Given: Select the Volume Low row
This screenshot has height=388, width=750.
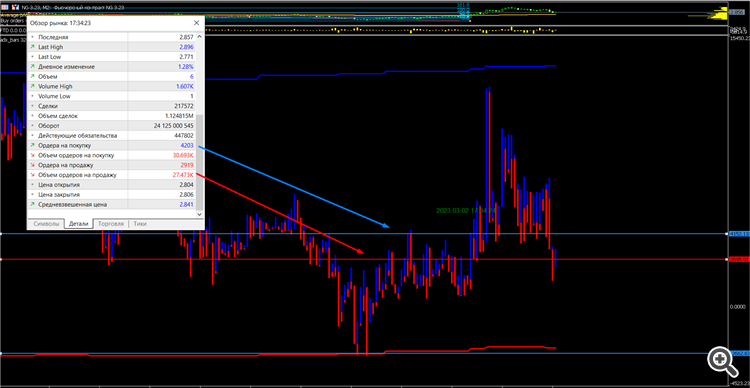Looking at the screenshot, I should [x=112, y=96].
